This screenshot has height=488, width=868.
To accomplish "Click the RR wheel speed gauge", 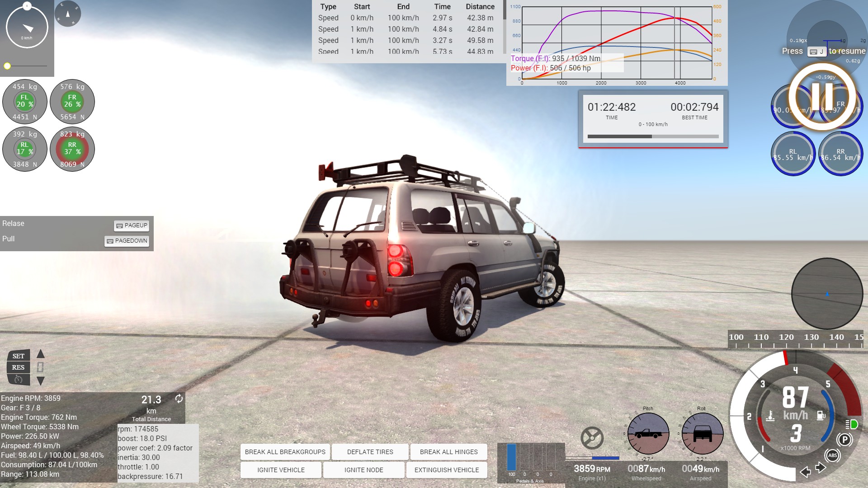I will (x=840, y=154).
